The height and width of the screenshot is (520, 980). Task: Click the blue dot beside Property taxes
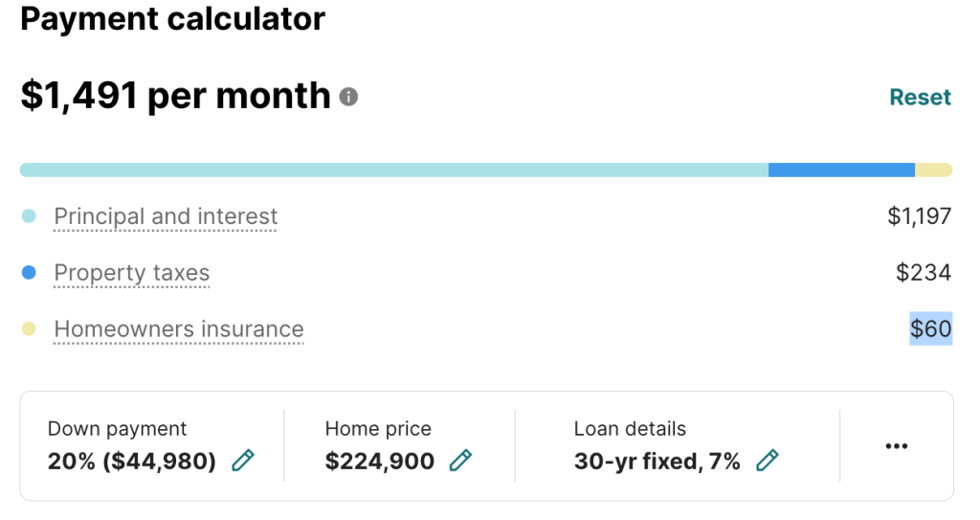coord(29,273)
